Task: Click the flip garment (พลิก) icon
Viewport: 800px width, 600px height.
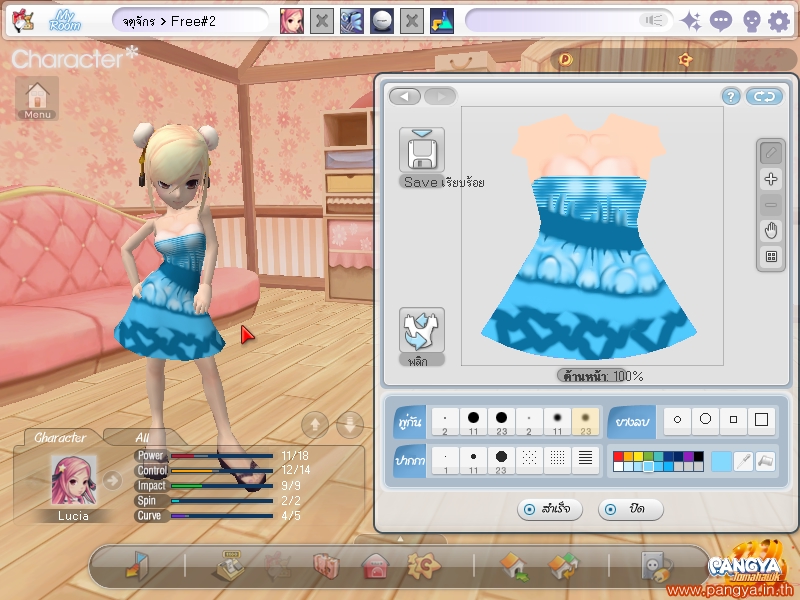Action: coord(421,330)
